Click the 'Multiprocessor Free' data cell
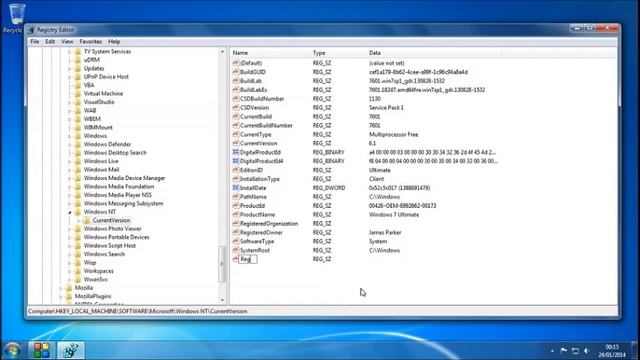The height and width of the screenshot is (360, 640). (393, 135)
